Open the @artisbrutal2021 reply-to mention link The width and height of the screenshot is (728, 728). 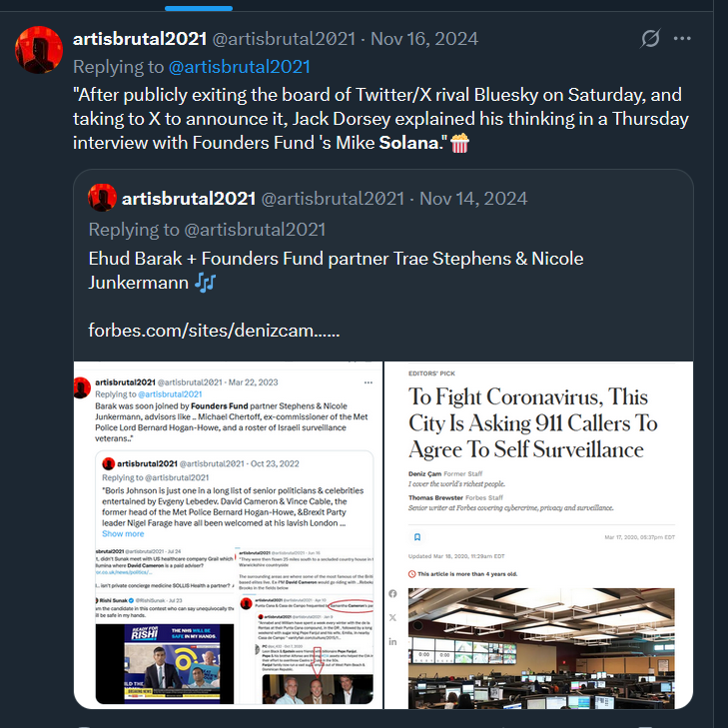[x=239, y=67]
